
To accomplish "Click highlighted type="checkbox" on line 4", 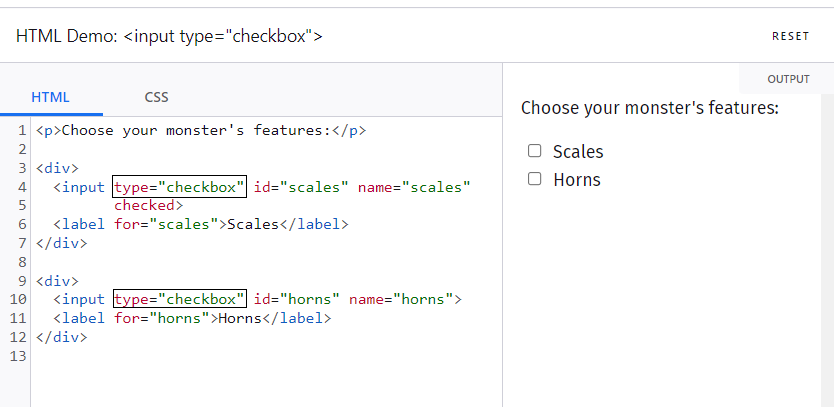I will [x=180, y=187].
